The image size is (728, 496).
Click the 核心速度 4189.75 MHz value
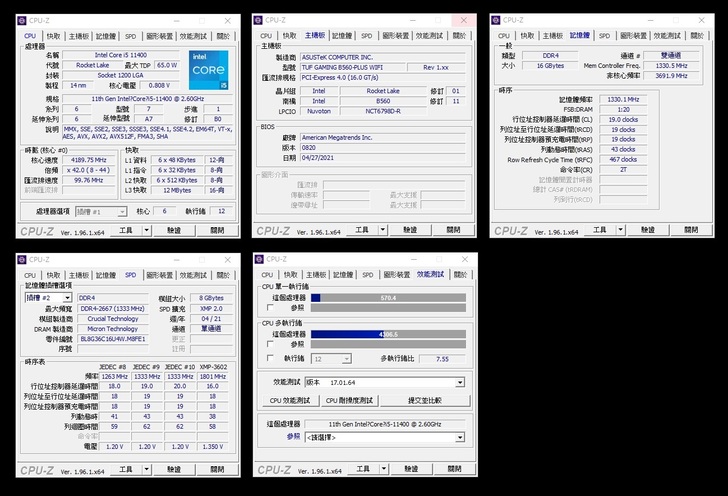click(x=88, y=160)
